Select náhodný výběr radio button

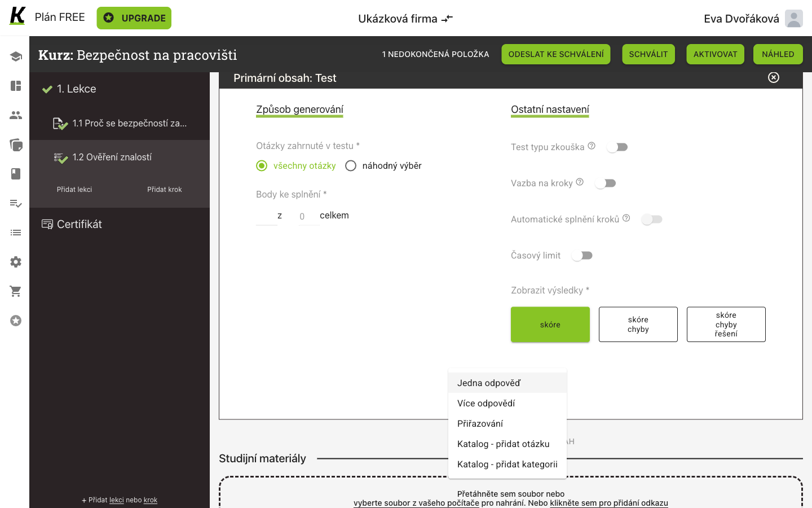pos(351,166)
